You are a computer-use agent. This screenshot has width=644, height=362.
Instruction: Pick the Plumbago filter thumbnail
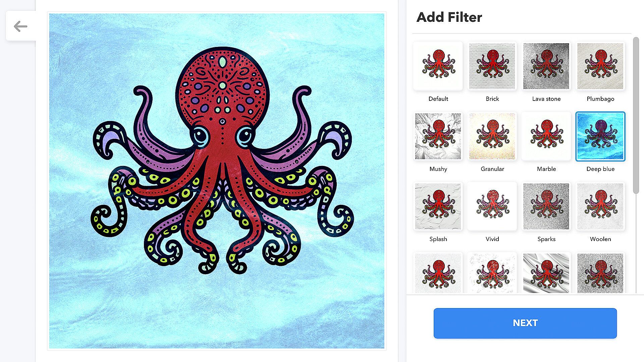point(600,66)
